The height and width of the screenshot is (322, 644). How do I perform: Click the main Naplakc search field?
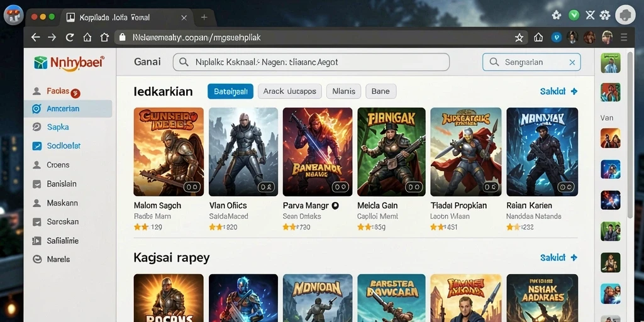pos(311,62)
